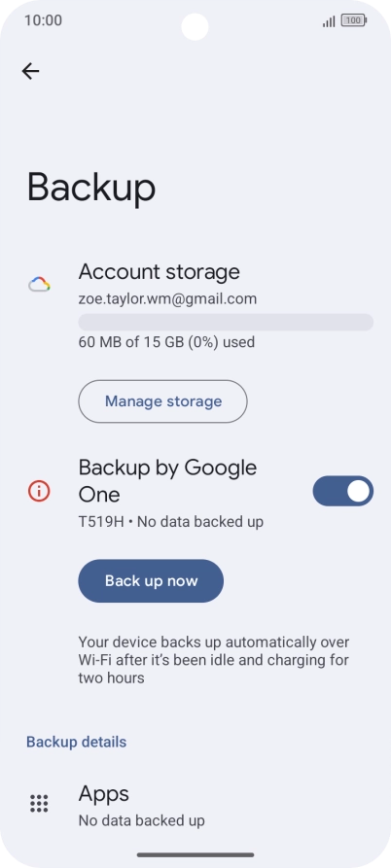Tap the Apps grid icon
This screenshot has height=868, width=391.
[x=39, y=803]
